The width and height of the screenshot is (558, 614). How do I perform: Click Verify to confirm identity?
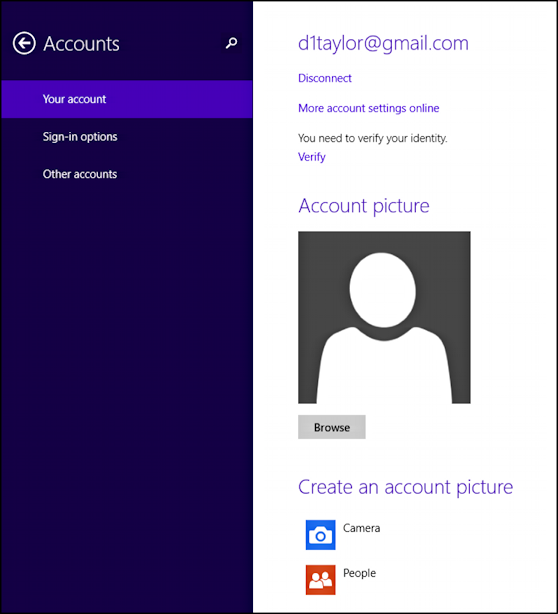click(x=312, y=157)
